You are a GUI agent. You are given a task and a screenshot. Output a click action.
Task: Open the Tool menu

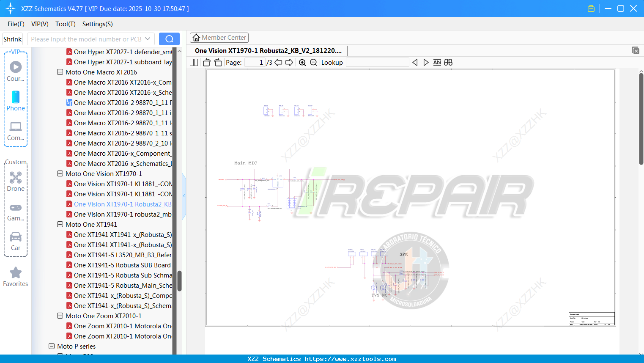click(x=65, y=24)
